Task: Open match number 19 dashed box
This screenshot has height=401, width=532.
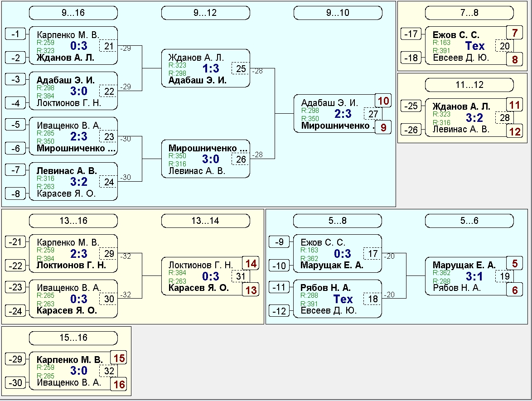Action: (x=504, y=276)
